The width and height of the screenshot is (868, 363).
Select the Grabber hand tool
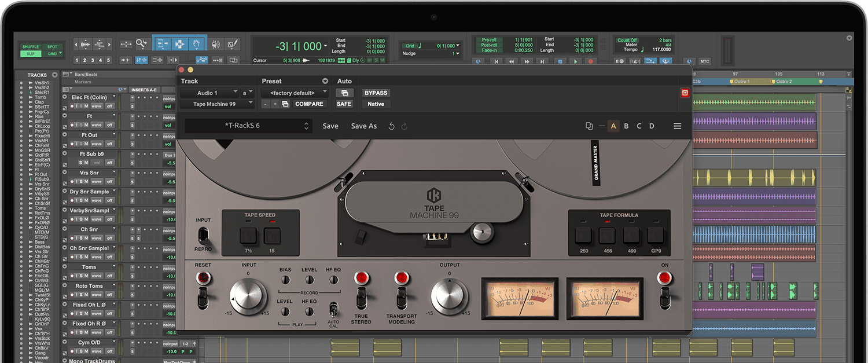pyautogui.click(x=197, y=44)
